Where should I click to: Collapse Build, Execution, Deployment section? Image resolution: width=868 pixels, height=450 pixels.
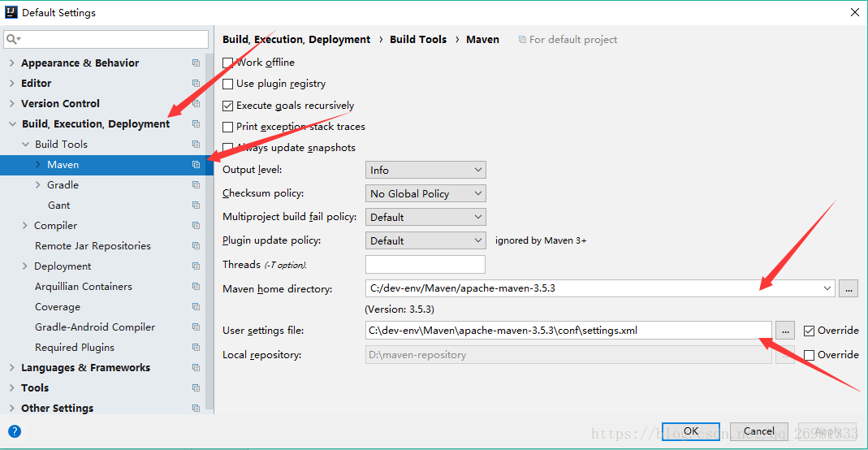tap(12, 124)
